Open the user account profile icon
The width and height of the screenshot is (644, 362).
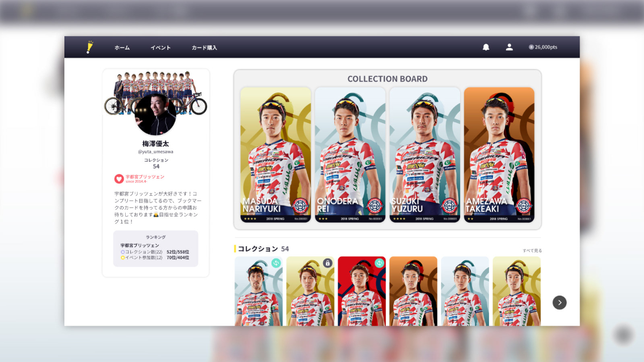(x=509, y=47)
